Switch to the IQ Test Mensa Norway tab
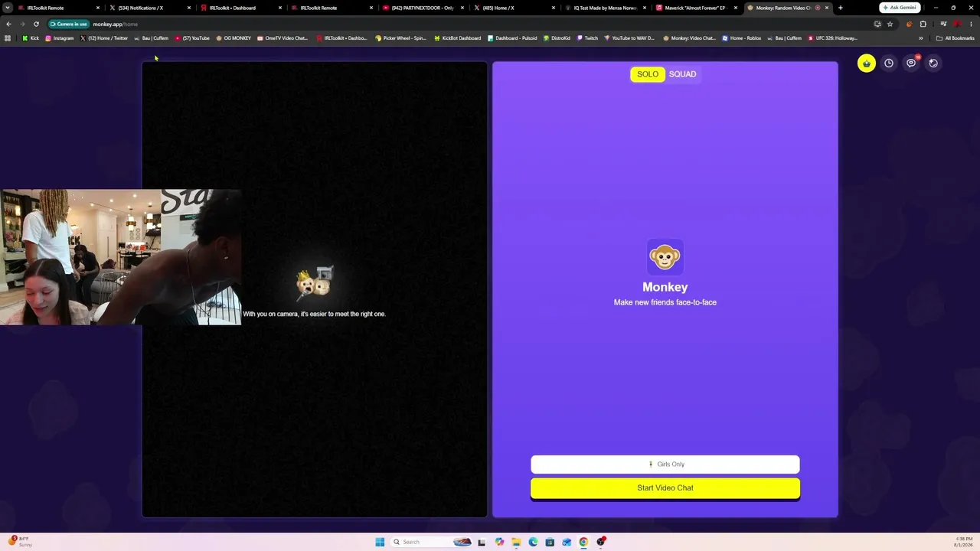Viewport: 980px width, 551px height. point(605,8)
